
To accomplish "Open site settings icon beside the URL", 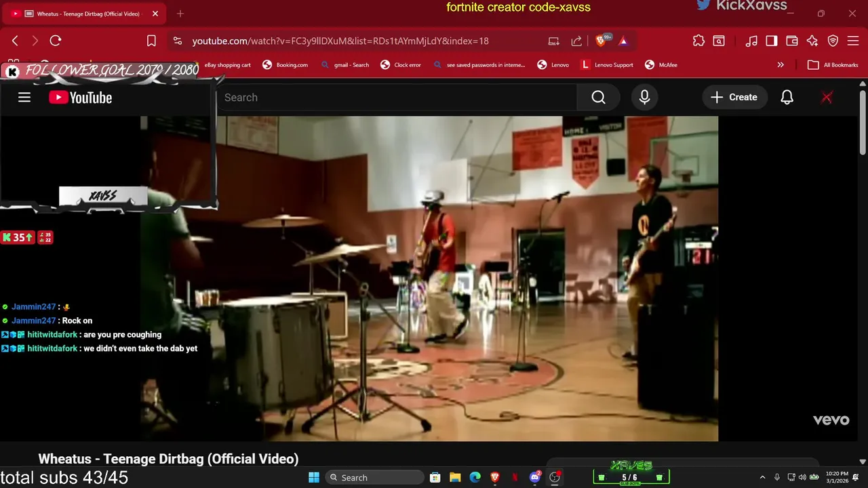I will point(178,41).
